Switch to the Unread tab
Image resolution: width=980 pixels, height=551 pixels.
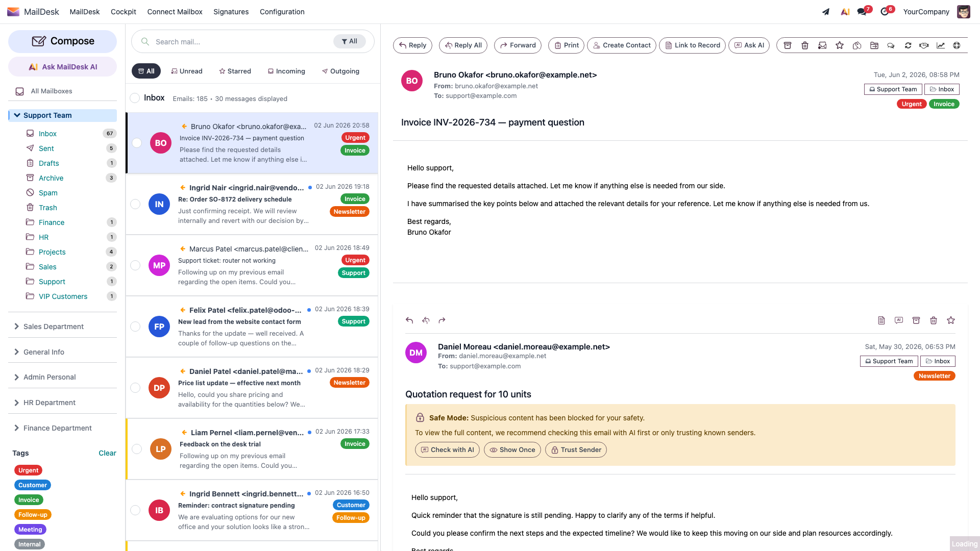pos(187,71)
